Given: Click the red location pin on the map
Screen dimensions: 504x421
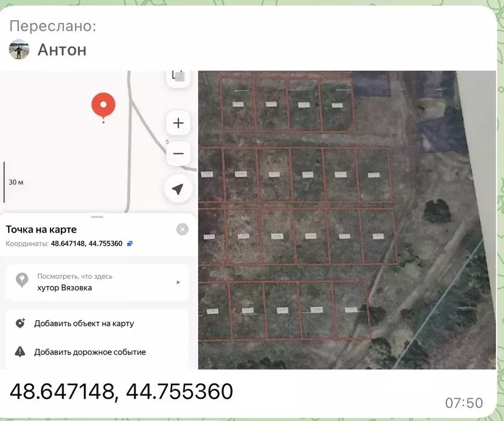Looking at the screenshot, I should (103, 105).
